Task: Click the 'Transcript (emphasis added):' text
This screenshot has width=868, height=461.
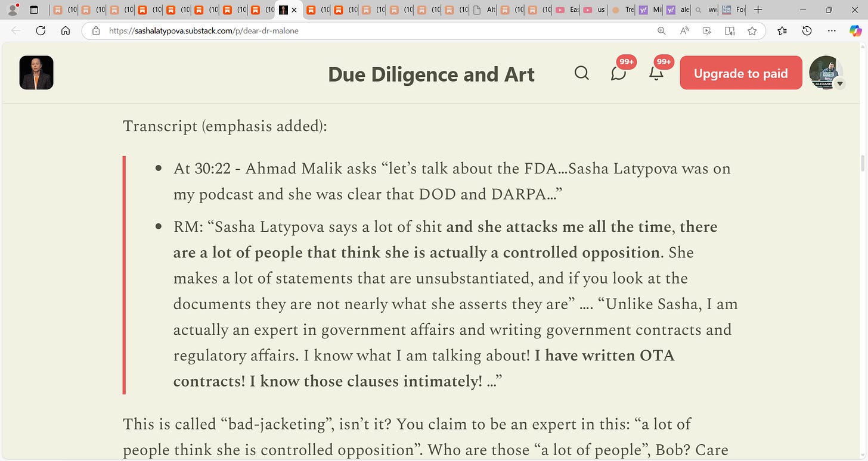Action: coord(225,126)
